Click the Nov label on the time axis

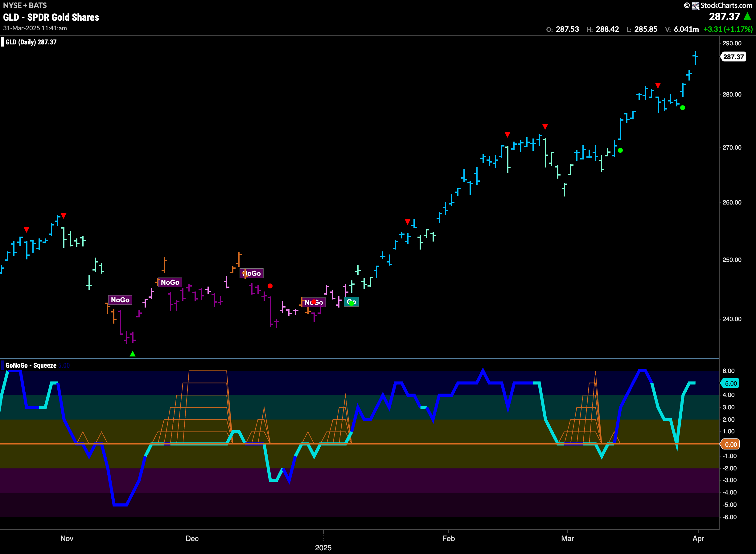click(67, 539)
